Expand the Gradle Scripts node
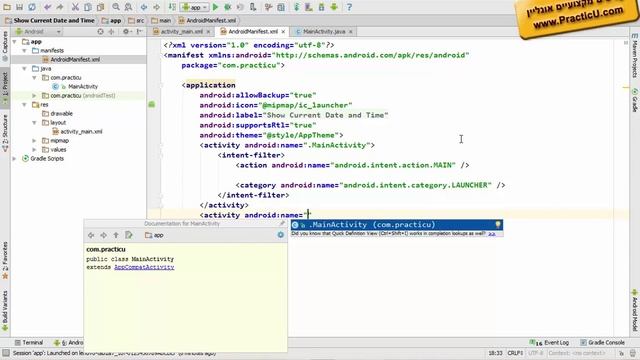640x360 pixels. coord(15,158)
